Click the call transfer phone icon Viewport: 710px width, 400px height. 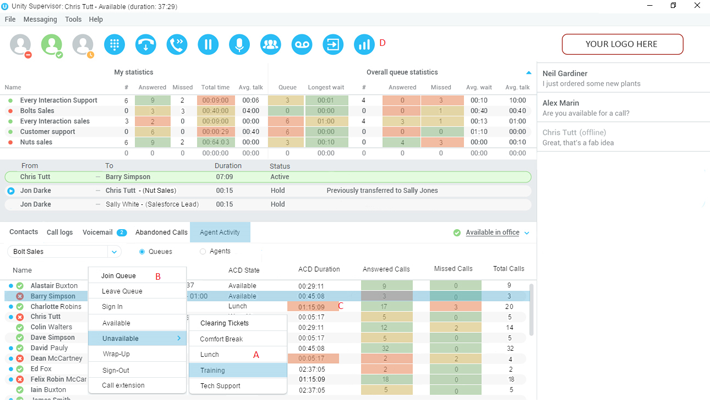coord(177,44)
